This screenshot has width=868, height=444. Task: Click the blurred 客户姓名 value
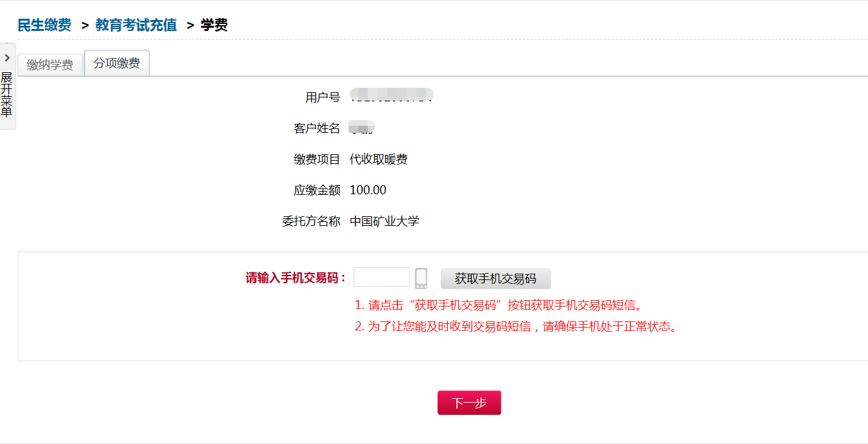coord(361,128)
